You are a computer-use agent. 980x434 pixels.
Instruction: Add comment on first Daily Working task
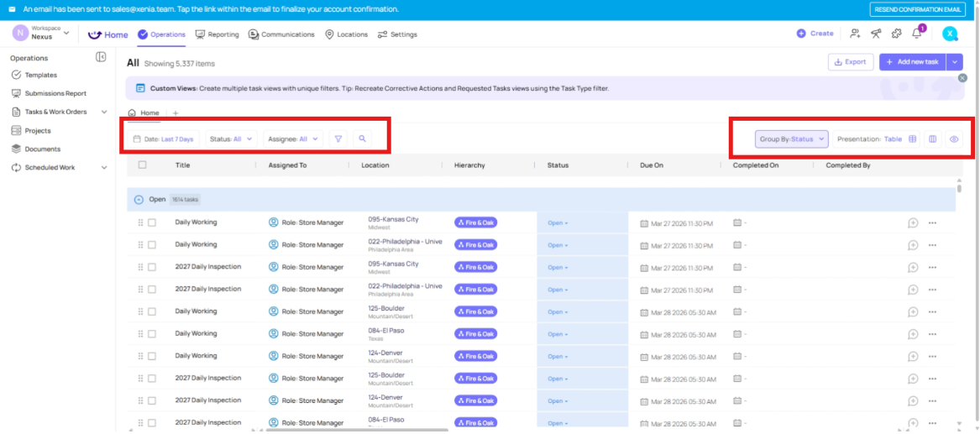[x=913, y=222]
